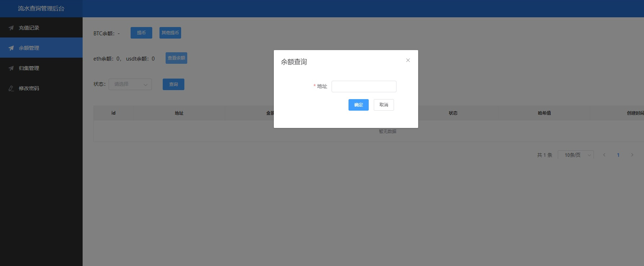Close the 余额查询 dialog with the X
Screen dimensions: 644x266
pos(408,60)
